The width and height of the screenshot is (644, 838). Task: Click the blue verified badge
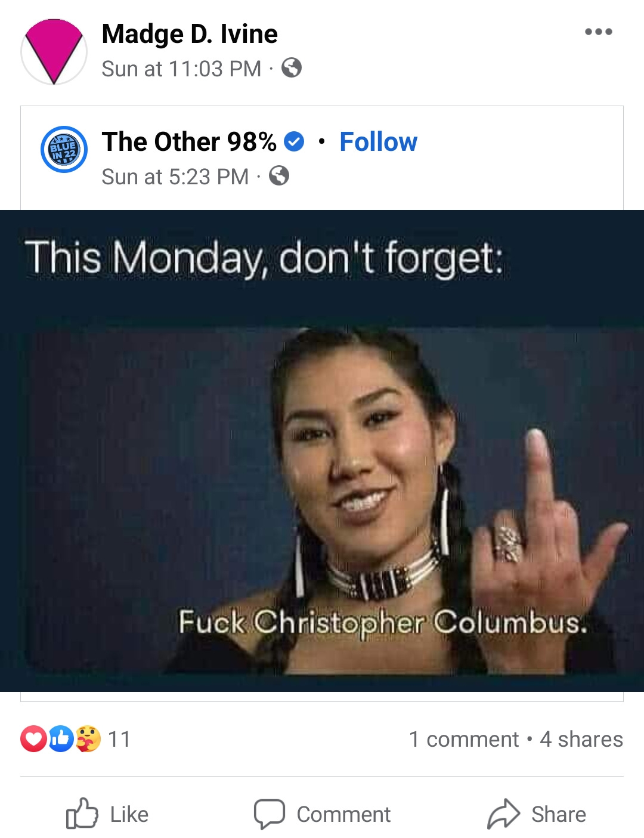[293, 142]
